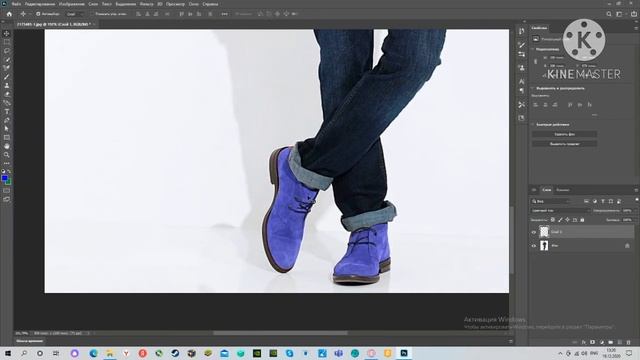
Task: Click the Home icon in options bar
Action: click(x=9, y=14)
